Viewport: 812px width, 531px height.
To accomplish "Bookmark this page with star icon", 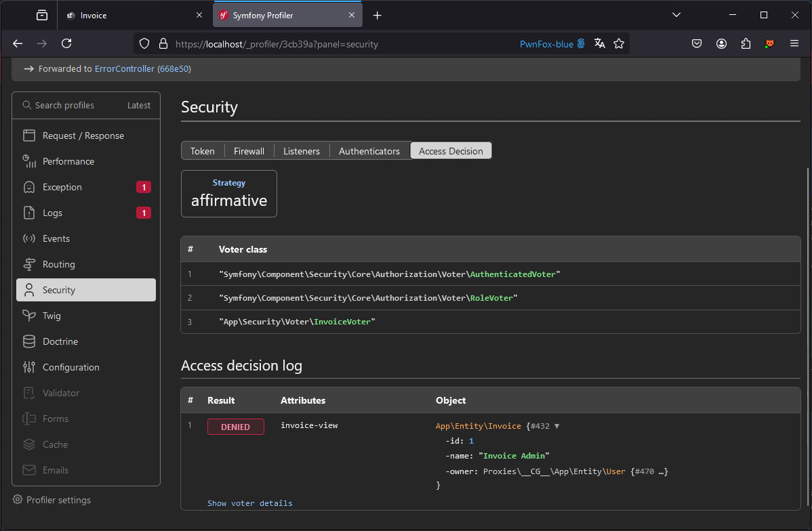I will 618,43.
